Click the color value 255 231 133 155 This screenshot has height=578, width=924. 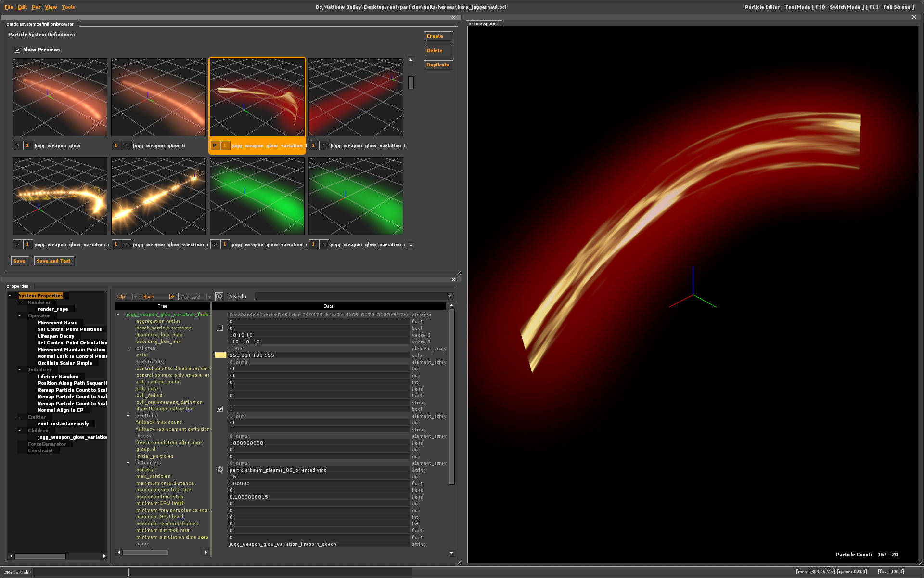pyautogui.click(x=319, y=355)
